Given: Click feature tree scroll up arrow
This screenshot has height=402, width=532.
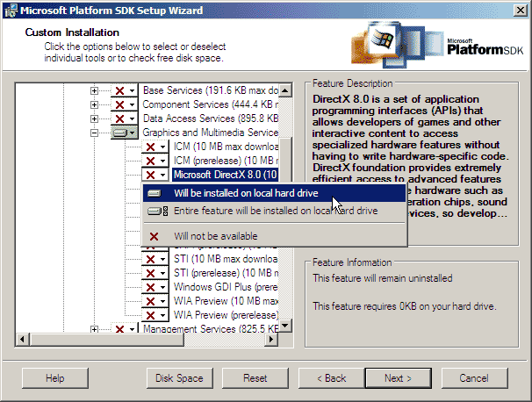Looking at the screenshot, I should click(x=285, y=90).
